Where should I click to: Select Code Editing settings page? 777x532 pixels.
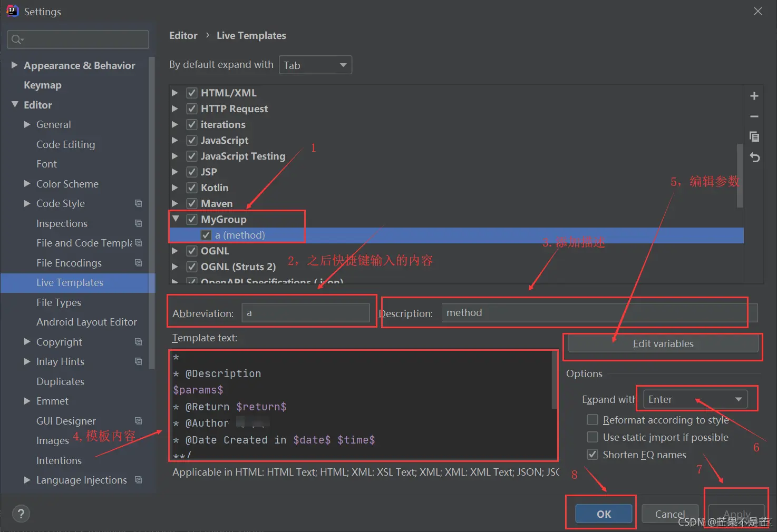[66, 144]
